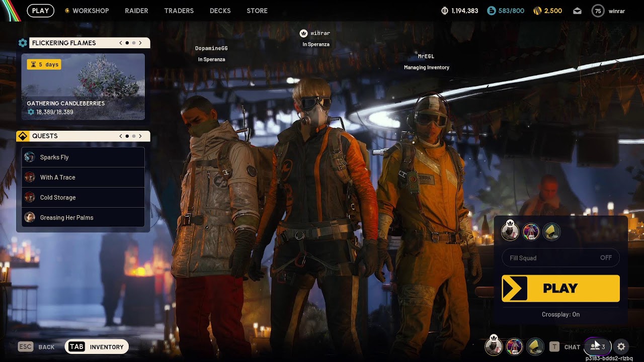Select the second Flickering Flames page dot
This screenshot has width=644, height=362.
(133, 43)
